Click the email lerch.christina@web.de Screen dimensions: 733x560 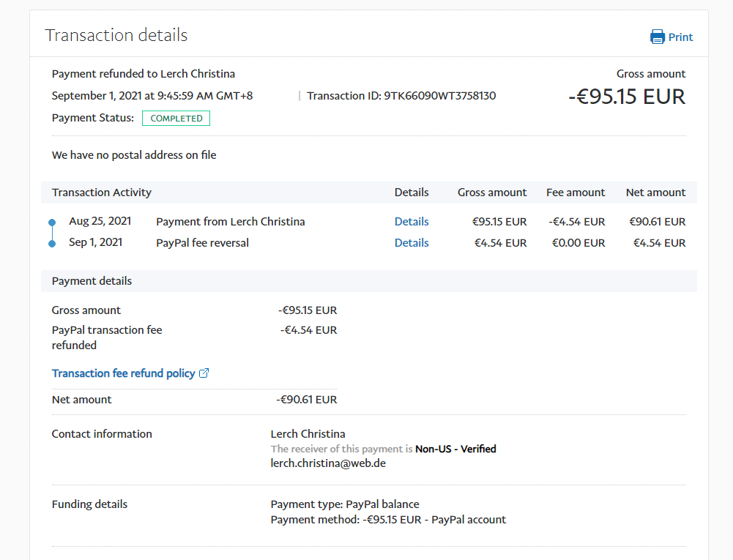328,463
